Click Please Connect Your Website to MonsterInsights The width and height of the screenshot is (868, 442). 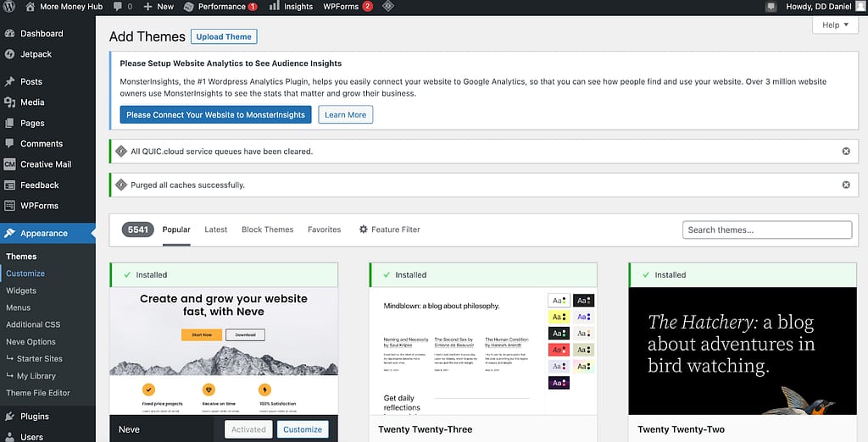(216, 115)
